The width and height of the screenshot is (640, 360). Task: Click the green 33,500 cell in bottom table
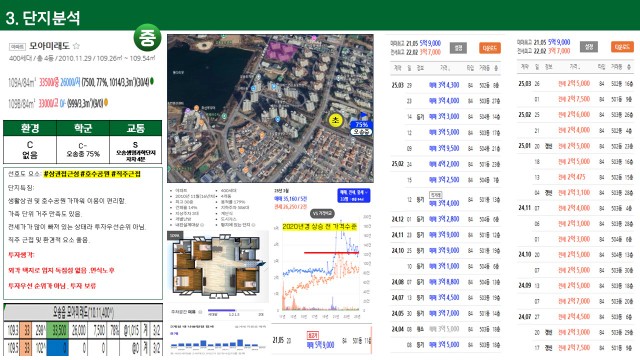57,331
